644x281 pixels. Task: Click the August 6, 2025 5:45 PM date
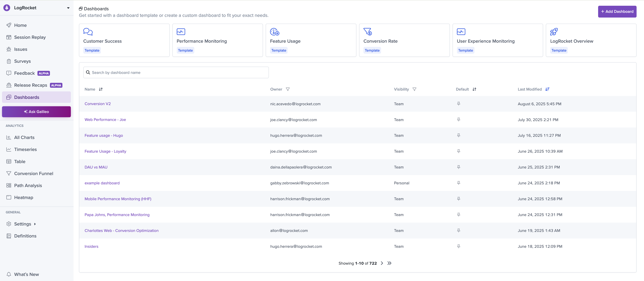click(x=539, y=104)
